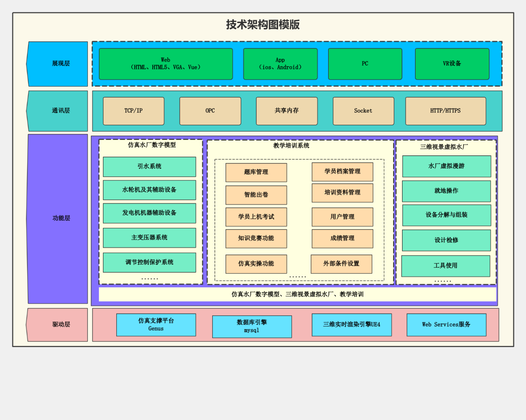Select the TCP/IP communication block
The width and height of the screenshot is (526, 420).
coord(133,111)
